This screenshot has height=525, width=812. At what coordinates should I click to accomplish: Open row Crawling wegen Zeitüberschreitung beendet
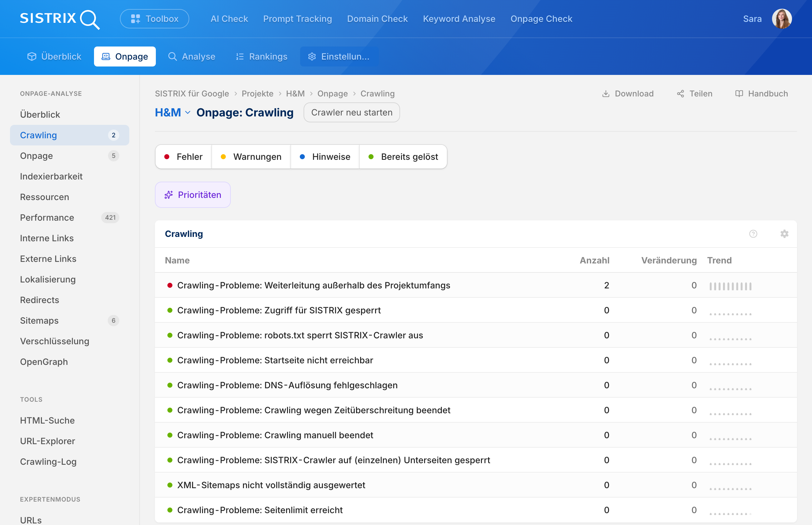pyautogui.click(x=476, y=410)
